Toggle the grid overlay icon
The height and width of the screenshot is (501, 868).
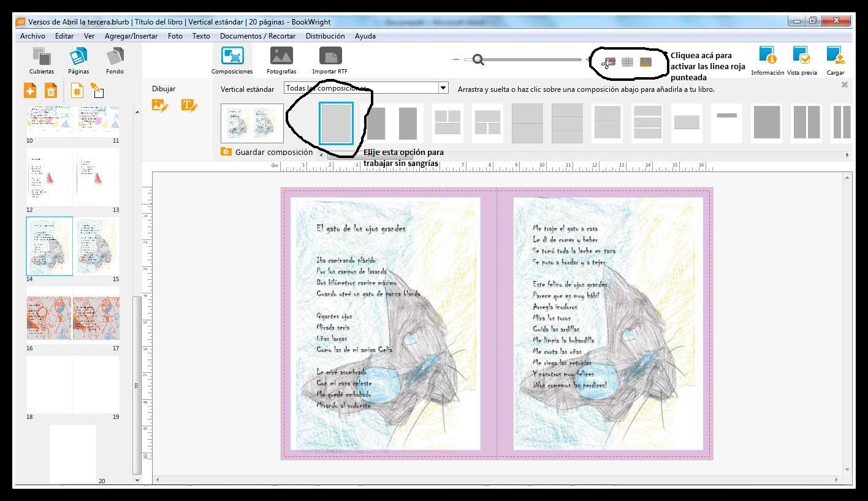pos(627,62)
